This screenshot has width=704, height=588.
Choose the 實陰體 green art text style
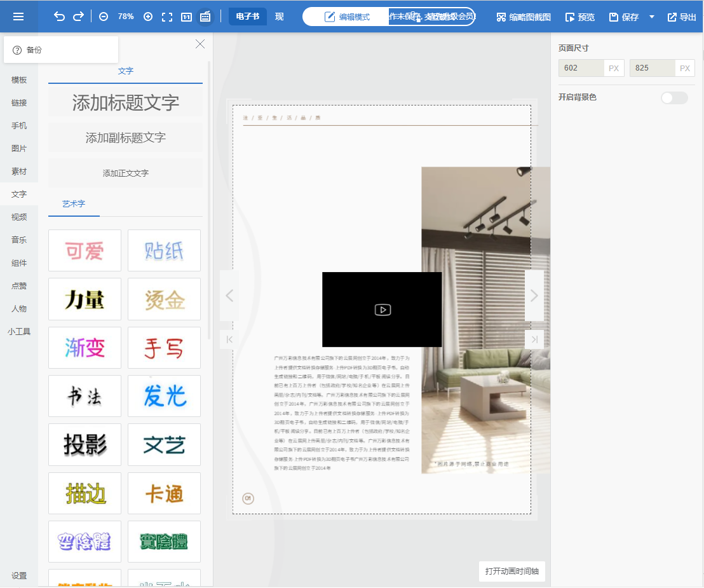click(x=165, y=542)
